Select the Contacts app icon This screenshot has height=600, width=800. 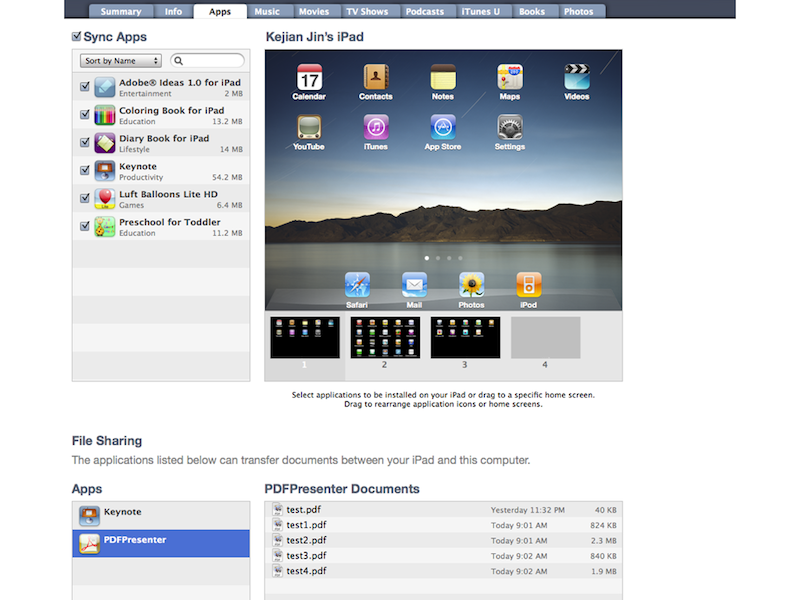pos(376,78)
